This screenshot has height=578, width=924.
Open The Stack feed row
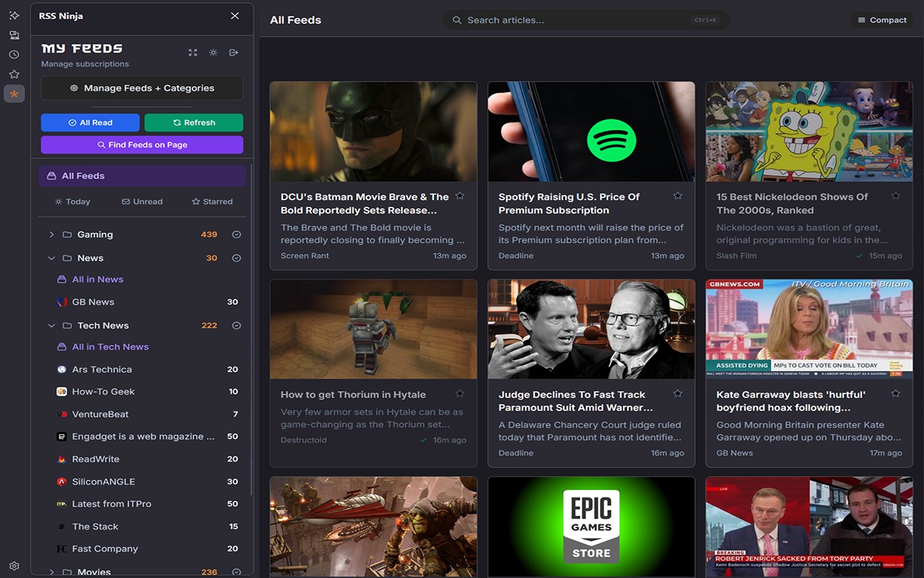click(x=147, y=527)
